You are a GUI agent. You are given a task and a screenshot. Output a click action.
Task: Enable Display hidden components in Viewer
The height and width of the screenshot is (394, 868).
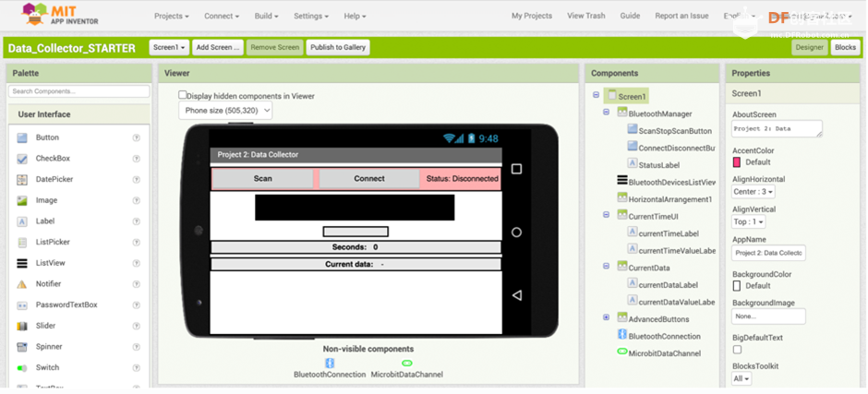click(183, 95)
